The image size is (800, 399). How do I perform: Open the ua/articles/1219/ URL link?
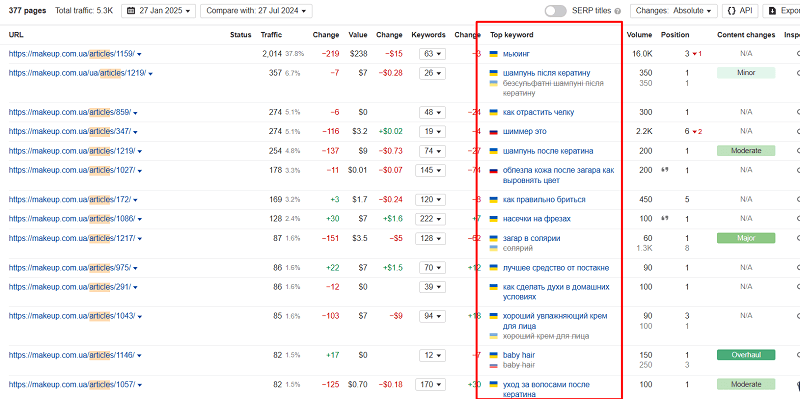click(77, 73)
